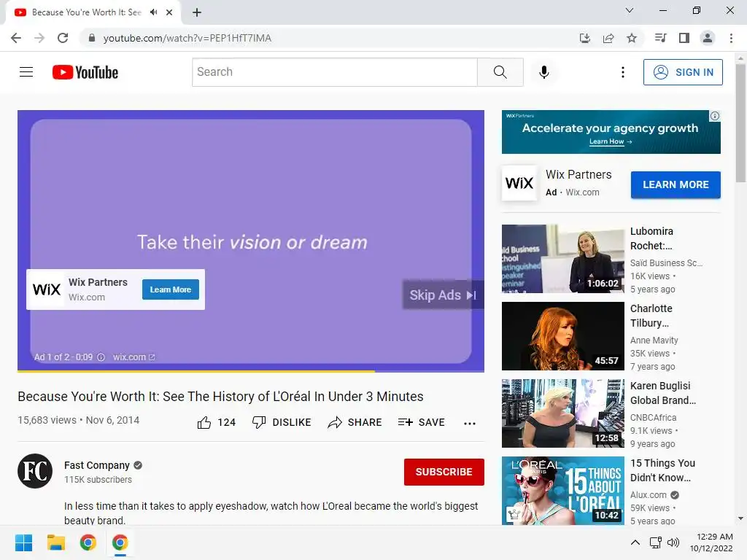Click the Wix logo in sidebar ad
This screenshot has width=747, height=560.
[519, 183]
